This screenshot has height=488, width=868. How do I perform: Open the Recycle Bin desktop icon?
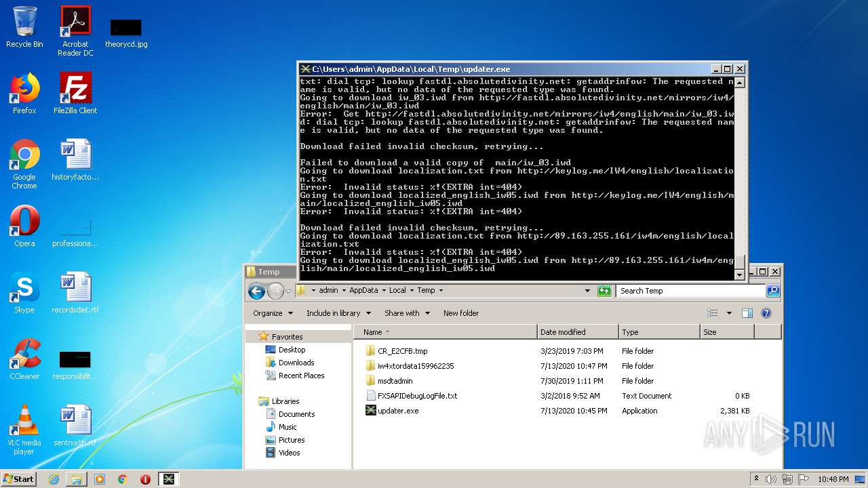[x=24, y=27]
